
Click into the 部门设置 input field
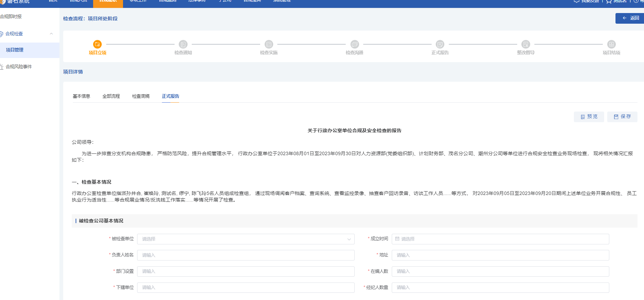[246, 271]
